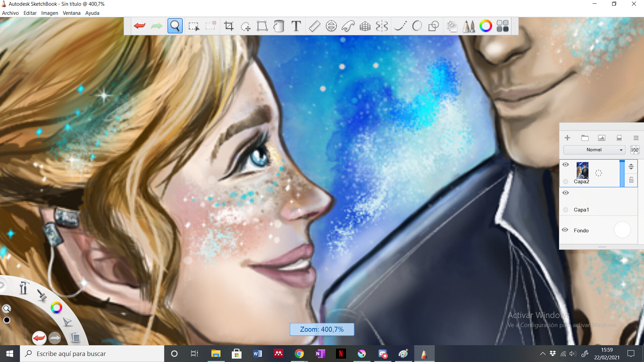
Task: Toggle the Symmetry drawing tool
Action: (382, 26)
